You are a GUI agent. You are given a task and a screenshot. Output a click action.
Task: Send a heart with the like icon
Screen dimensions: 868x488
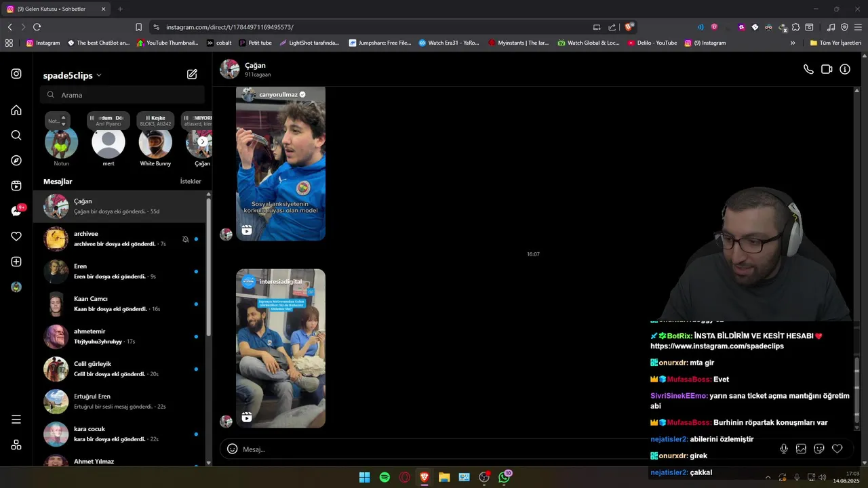pos(837,449)
